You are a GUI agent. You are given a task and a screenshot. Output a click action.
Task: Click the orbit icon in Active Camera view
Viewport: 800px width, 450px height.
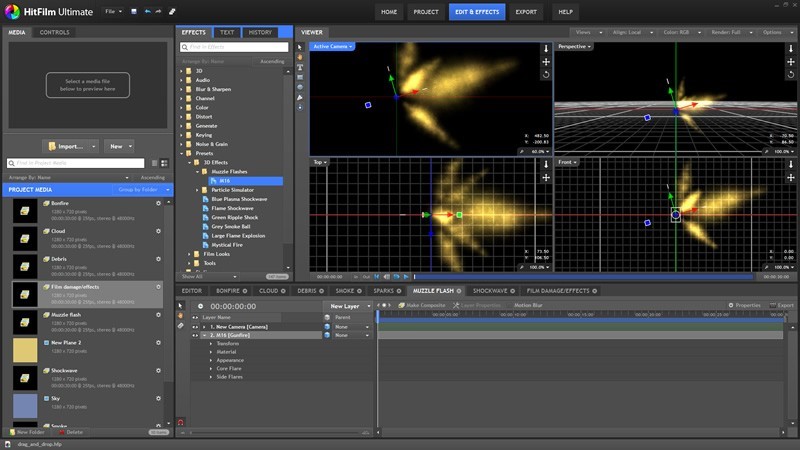545,75
